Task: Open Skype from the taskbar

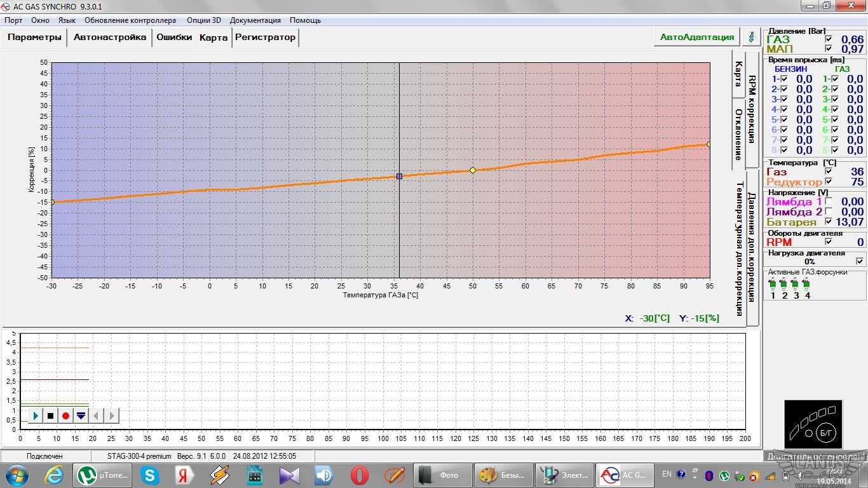Action: point(150,475)
